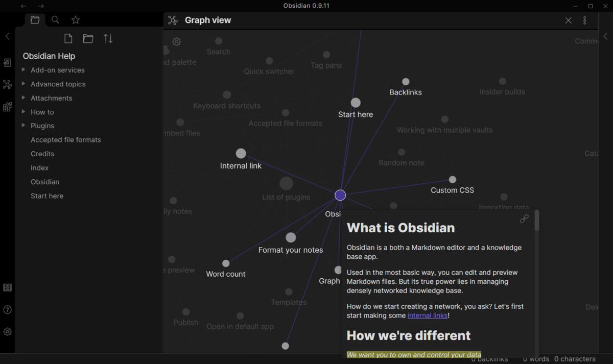Copy link icon in the preview popup

coord(524,219)
